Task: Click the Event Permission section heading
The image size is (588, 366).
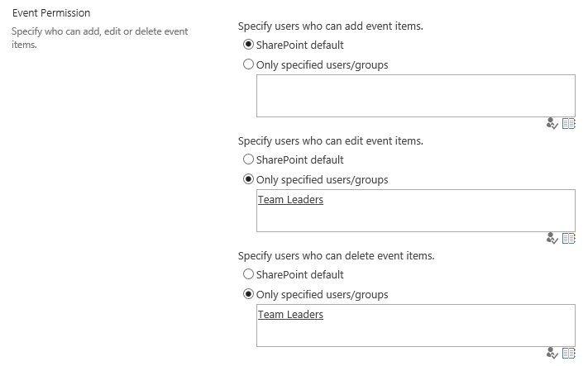Action: [x=51, y=13]
